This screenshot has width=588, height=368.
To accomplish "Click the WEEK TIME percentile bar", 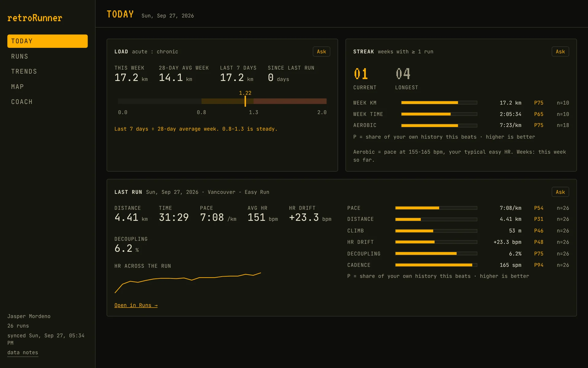I will (439, 114).
